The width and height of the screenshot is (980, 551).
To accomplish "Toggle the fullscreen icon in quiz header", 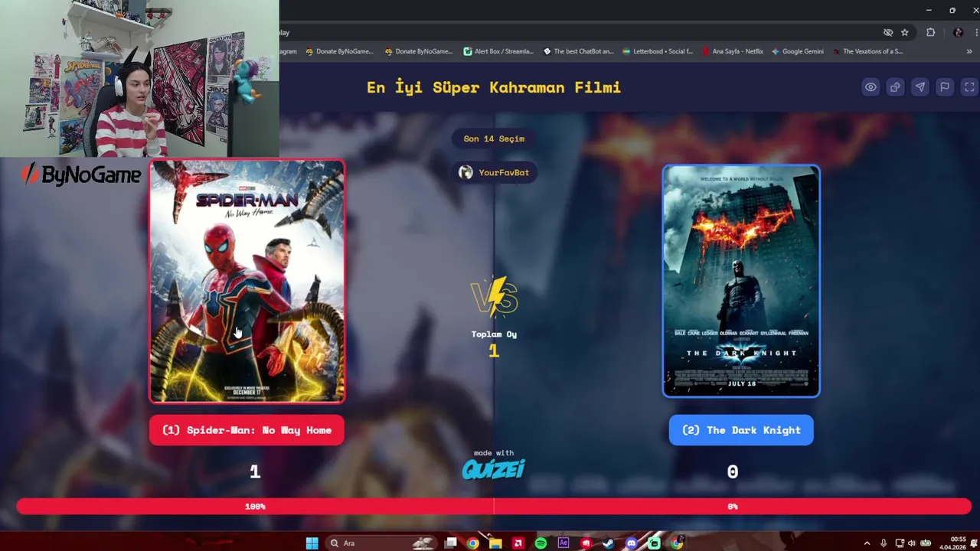I will (969, 87).
